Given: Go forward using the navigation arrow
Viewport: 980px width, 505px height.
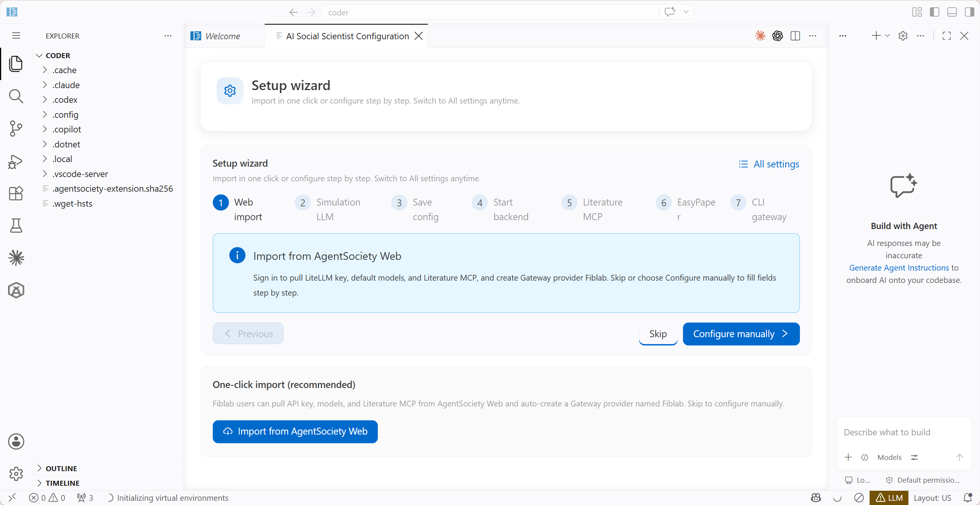Looking at the screenshot, I should 311,12.
